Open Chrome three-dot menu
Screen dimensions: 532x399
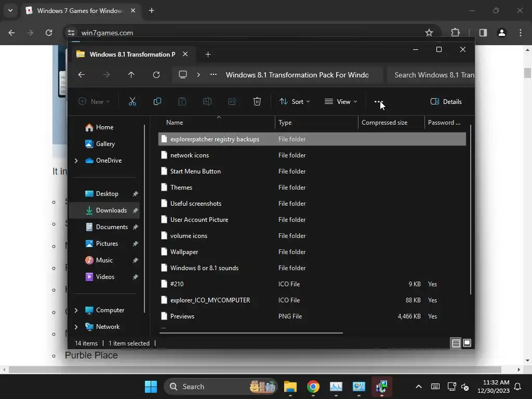pyautogui.click(x=521, y=33)
